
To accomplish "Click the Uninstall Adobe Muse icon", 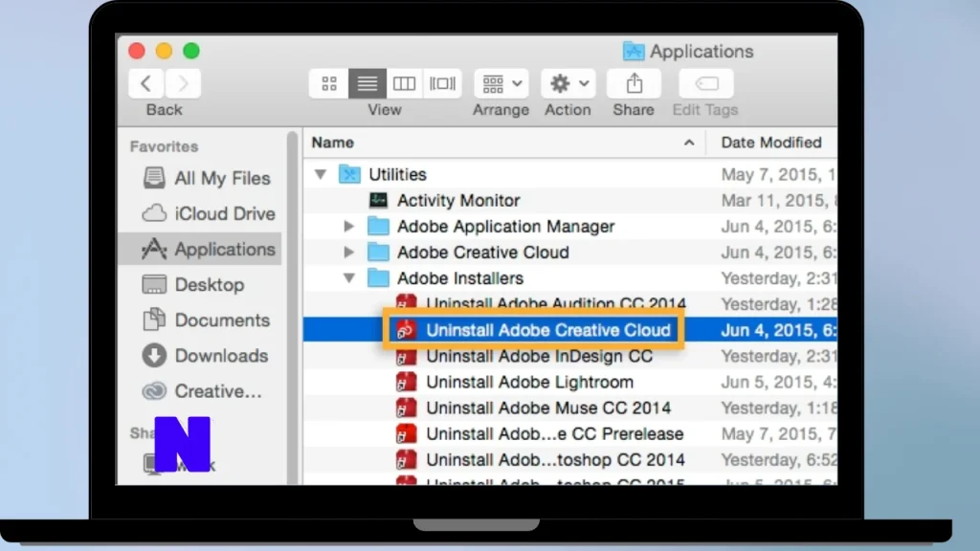I will tap(406, 408).
